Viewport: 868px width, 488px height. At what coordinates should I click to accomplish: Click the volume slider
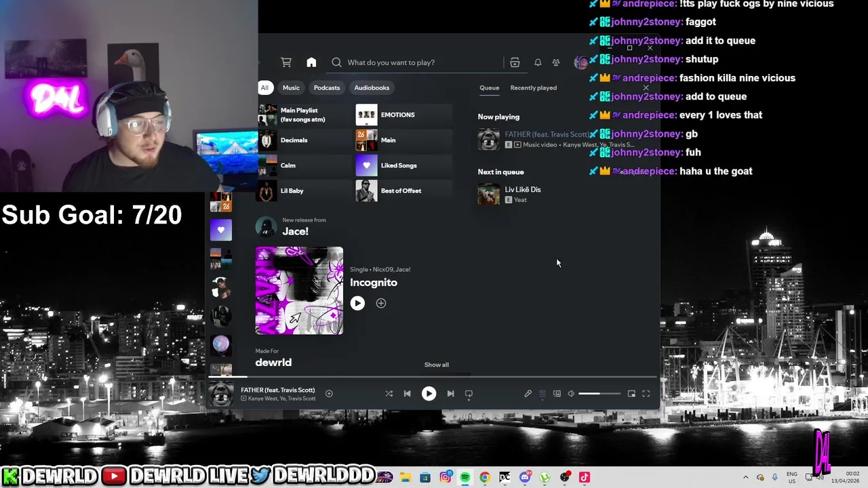[599, 394]
